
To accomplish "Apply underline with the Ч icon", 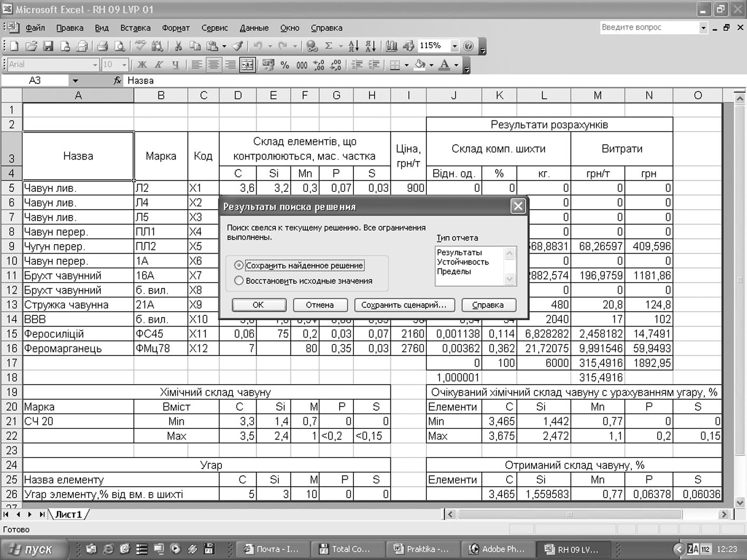I will (x=175, y=65).
